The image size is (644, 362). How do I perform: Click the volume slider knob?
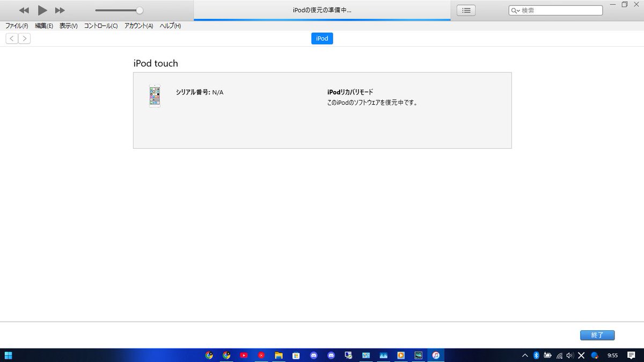click(x=140, y=10)
